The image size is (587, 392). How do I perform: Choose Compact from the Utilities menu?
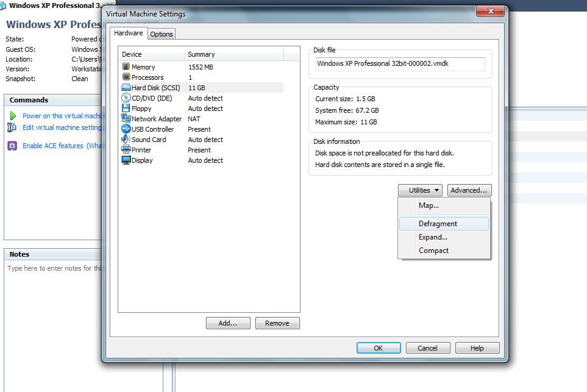(444, 251)
